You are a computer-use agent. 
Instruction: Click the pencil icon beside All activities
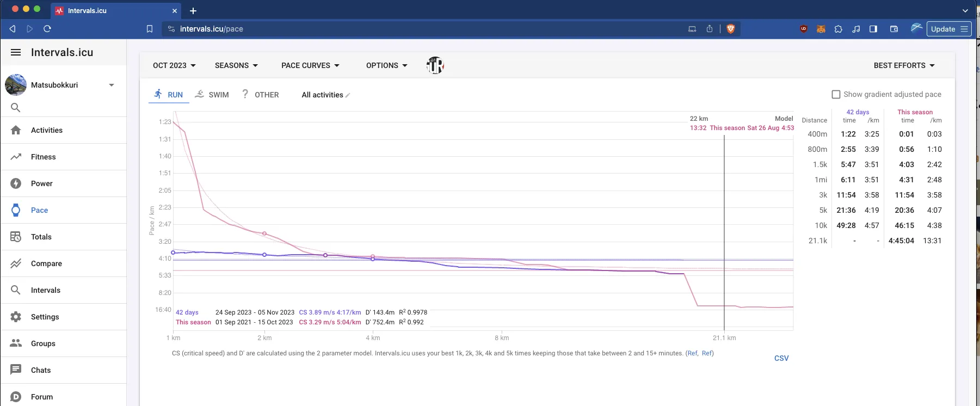click(348, 95)
